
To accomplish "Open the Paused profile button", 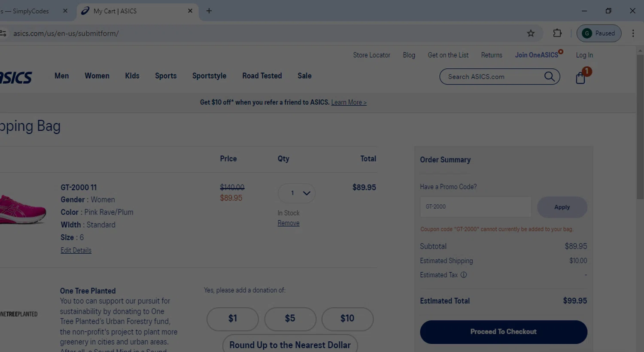I will pos(599,33).
